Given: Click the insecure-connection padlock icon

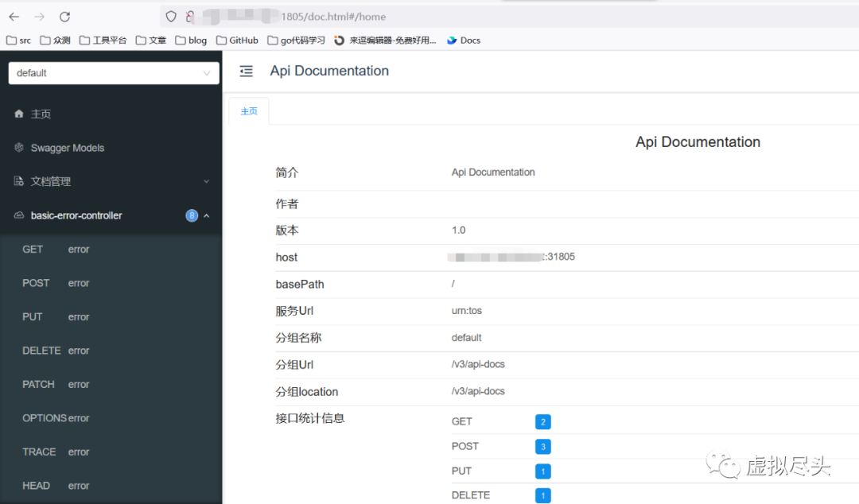Looking at the screenshot, I should [x=189, y=17].
